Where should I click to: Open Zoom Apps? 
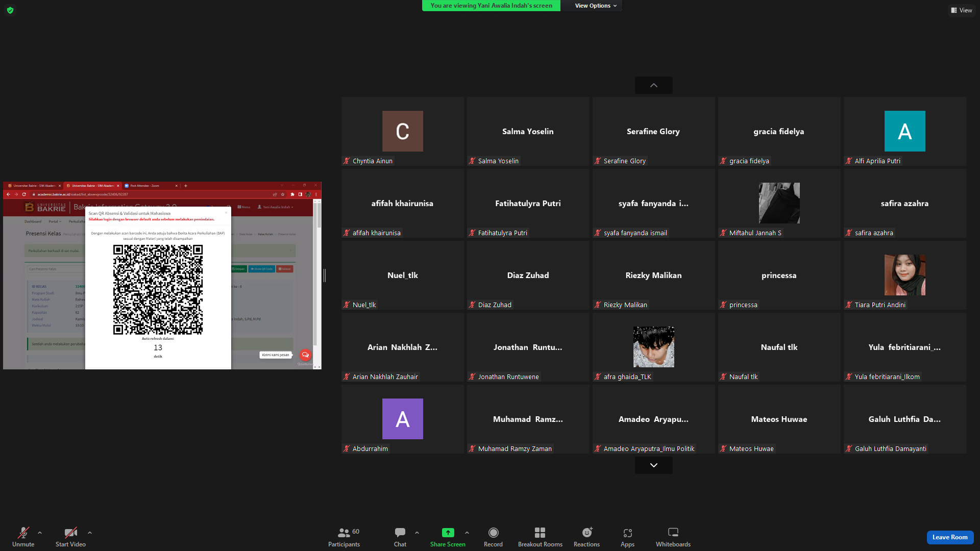pyautogui.click(x=627, y=537)
